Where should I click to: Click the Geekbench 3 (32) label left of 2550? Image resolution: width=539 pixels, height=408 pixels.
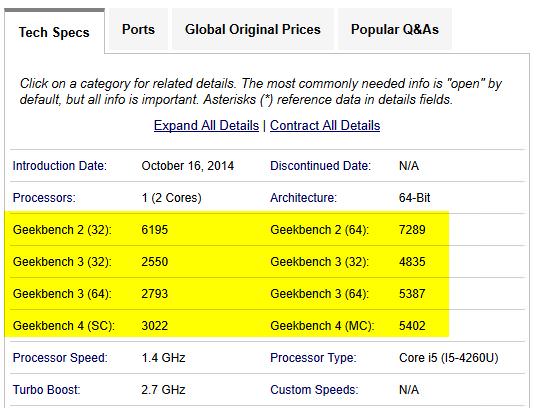click(62, 262)
